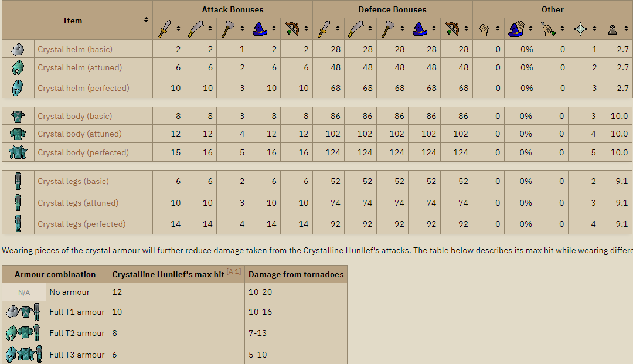This screenshot has height=364, width=633.
Task: Open the Crystal body (attuned) link
Action: click(80, 134)
